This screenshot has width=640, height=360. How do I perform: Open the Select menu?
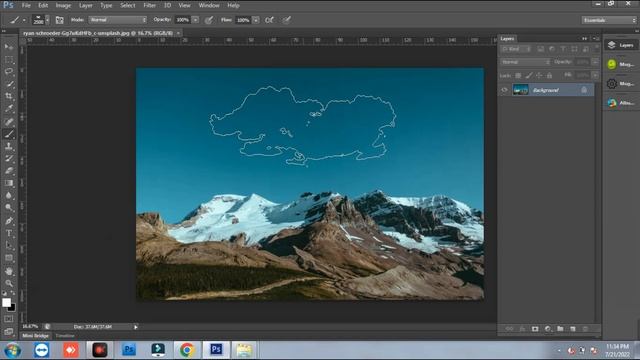pos(128,6)
